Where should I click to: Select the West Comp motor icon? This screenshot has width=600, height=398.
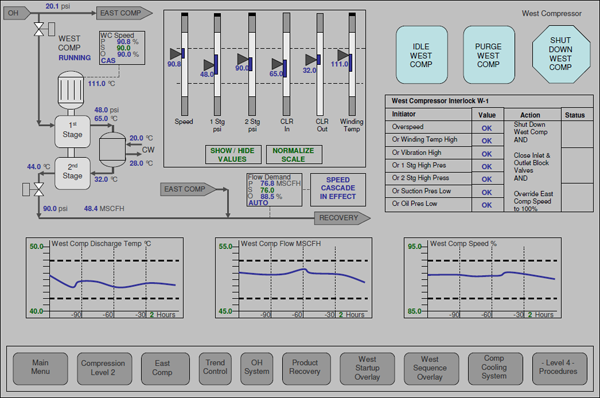tap(70, 90)
